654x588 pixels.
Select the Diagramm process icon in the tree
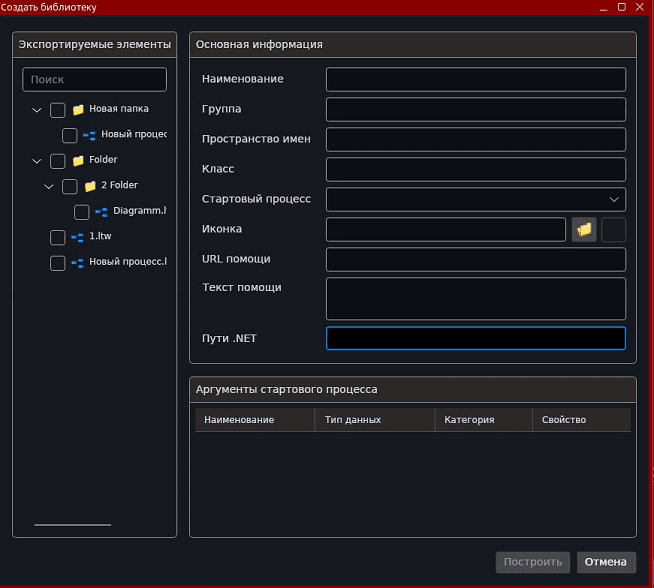click(x=102, y=212)
